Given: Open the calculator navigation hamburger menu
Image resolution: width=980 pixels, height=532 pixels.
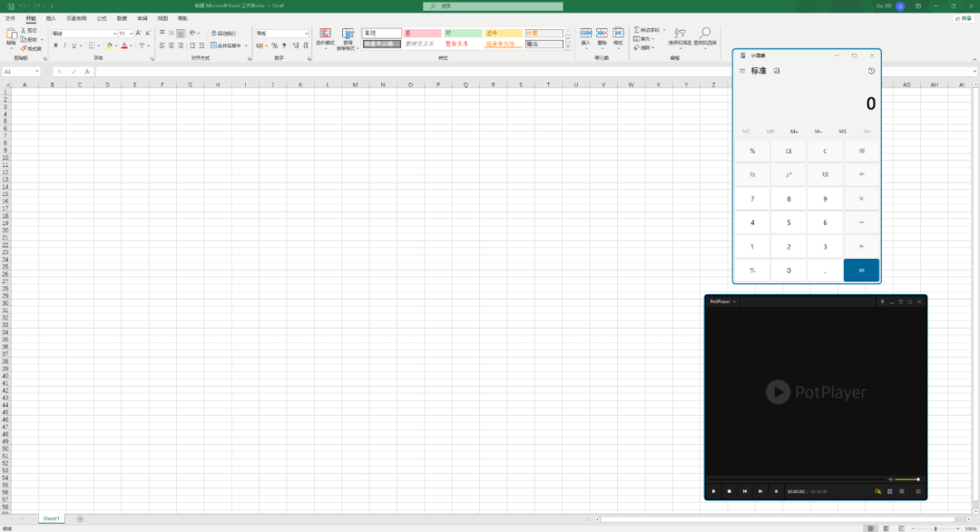Looking at the screenshot, I should pyautogui.click(x=742, y=71).
